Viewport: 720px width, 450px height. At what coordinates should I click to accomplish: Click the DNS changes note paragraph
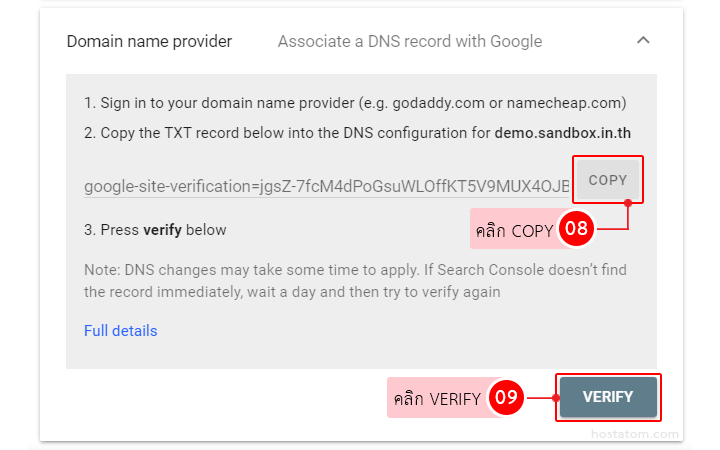[x=355, y=281]
